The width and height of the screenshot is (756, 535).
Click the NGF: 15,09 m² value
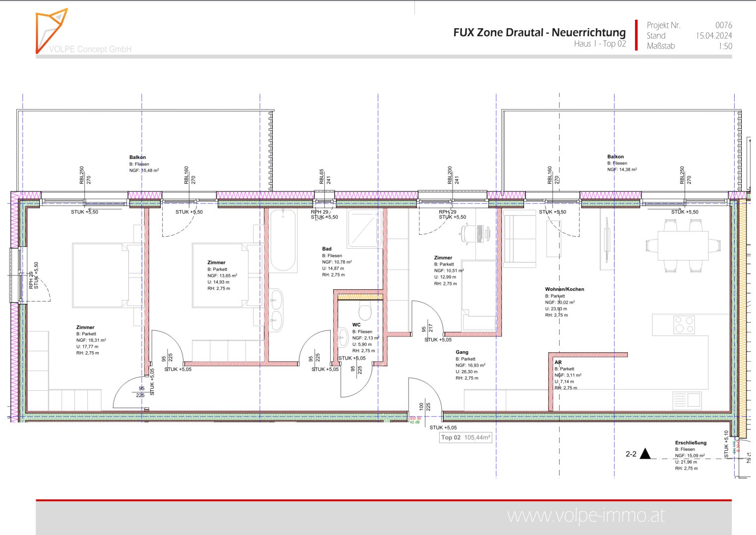[x=690, y=456]
